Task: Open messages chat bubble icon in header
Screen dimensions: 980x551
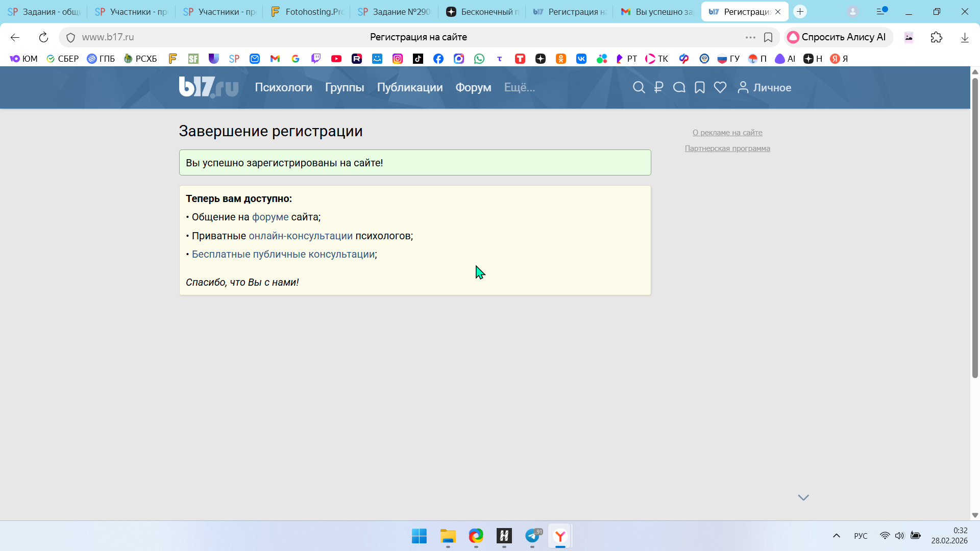Action: point(679,87)
